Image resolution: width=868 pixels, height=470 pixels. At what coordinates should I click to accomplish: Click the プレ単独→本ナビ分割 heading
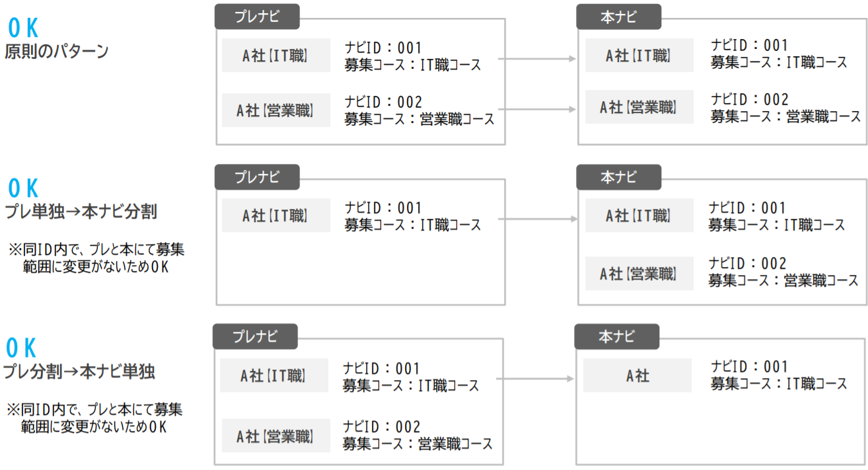click(81, 212)
